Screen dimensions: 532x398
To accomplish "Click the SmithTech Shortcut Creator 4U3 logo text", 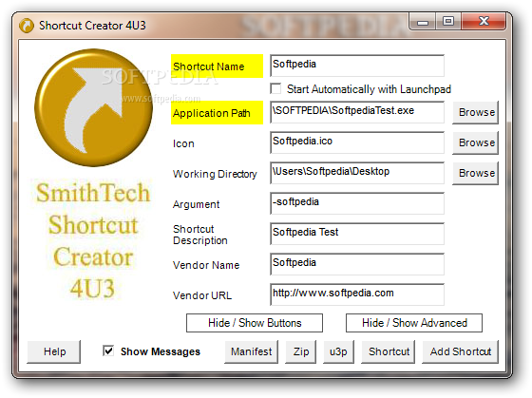I will [x=93, y=240].
